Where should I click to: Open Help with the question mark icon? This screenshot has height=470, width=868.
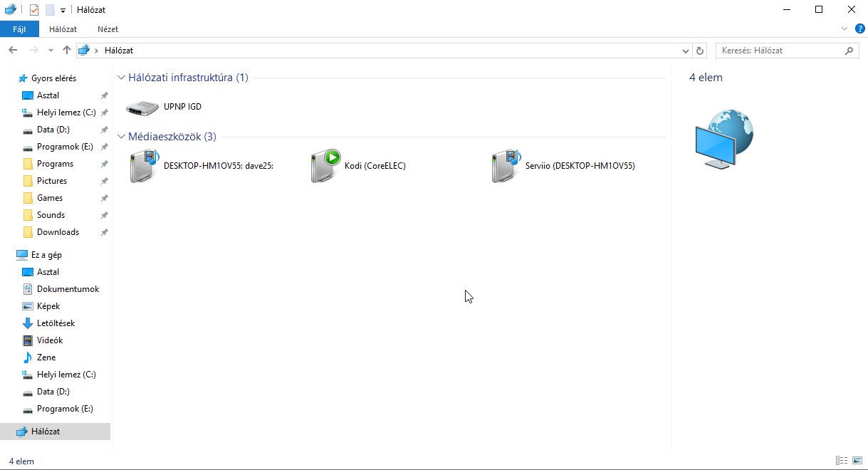859,28
